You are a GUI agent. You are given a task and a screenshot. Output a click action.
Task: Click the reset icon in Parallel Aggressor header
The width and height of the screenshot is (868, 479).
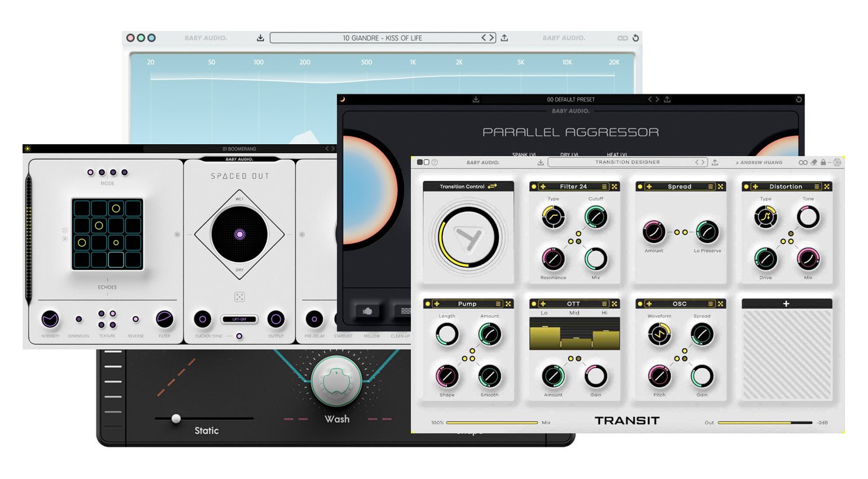pos(799,99)
